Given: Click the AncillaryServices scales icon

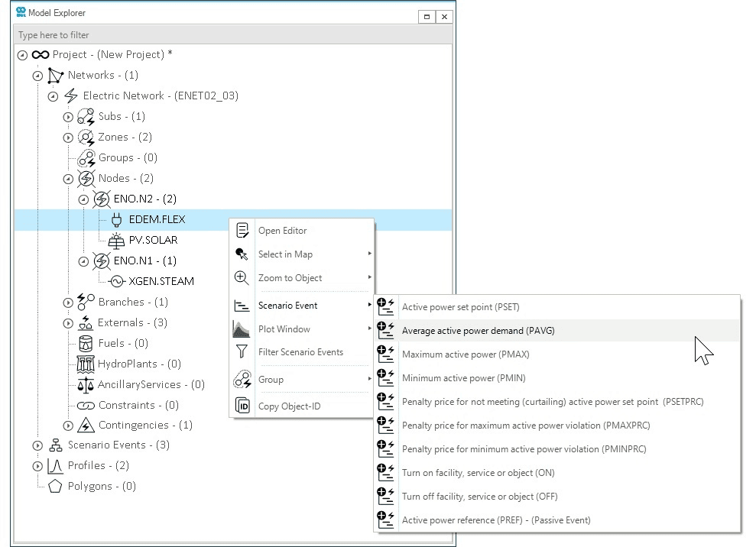Looking at the screenshot, I should (86, 384).
